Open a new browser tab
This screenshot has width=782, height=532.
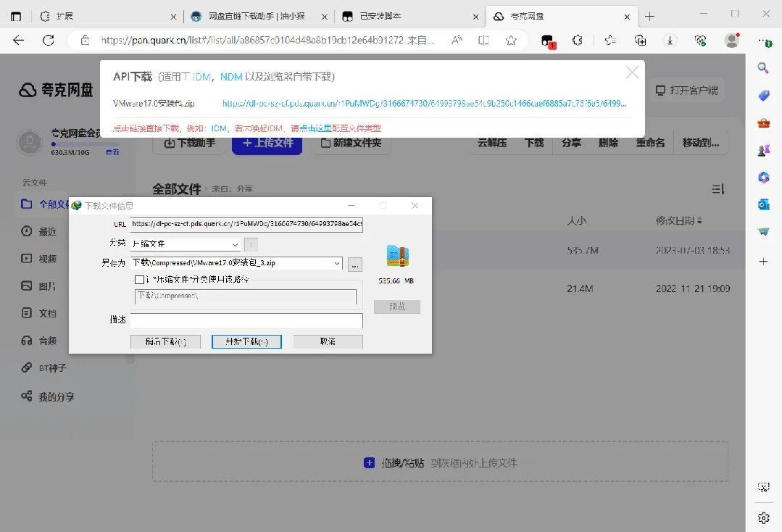(649, 17)
